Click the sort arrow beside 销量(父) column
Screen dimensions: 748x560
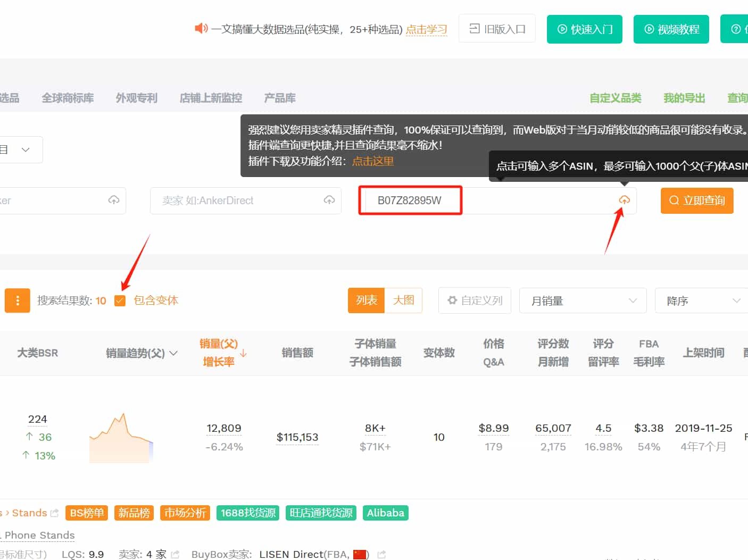pyautogui.click(x=243, y=353)
